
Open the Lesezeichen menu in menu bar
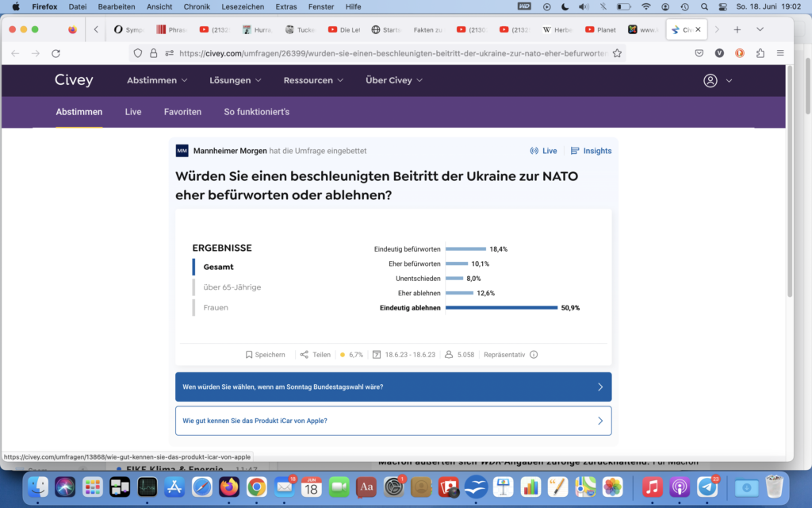[x=244, y=6]
